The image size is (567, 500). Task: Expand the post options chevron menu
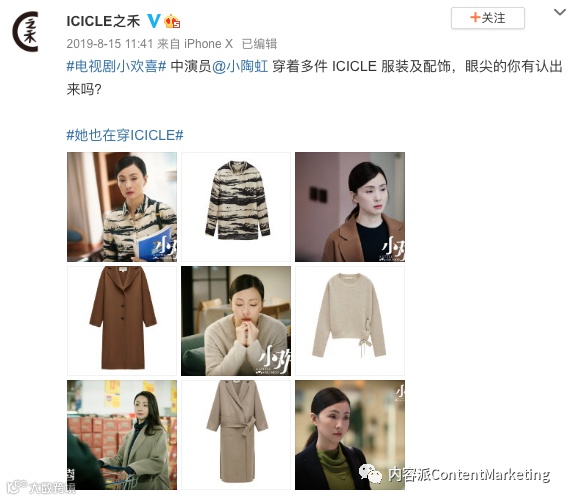[560, 12]
